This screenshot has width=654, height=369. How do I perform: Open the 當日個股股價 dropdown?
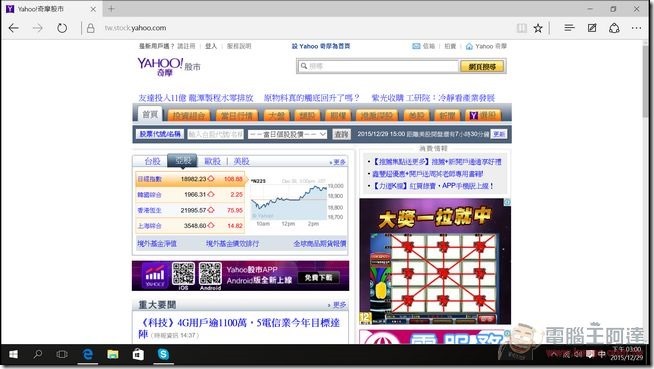click(287, 134)
